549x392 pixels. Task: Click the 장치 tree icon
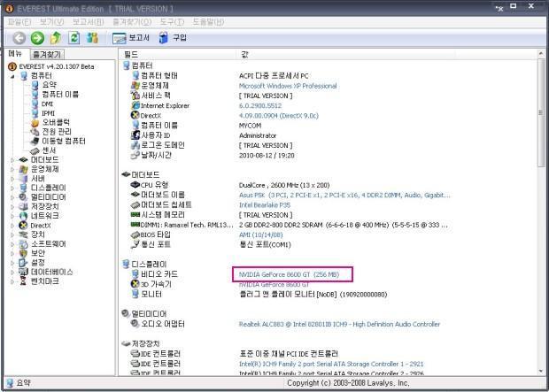point(23,234)
